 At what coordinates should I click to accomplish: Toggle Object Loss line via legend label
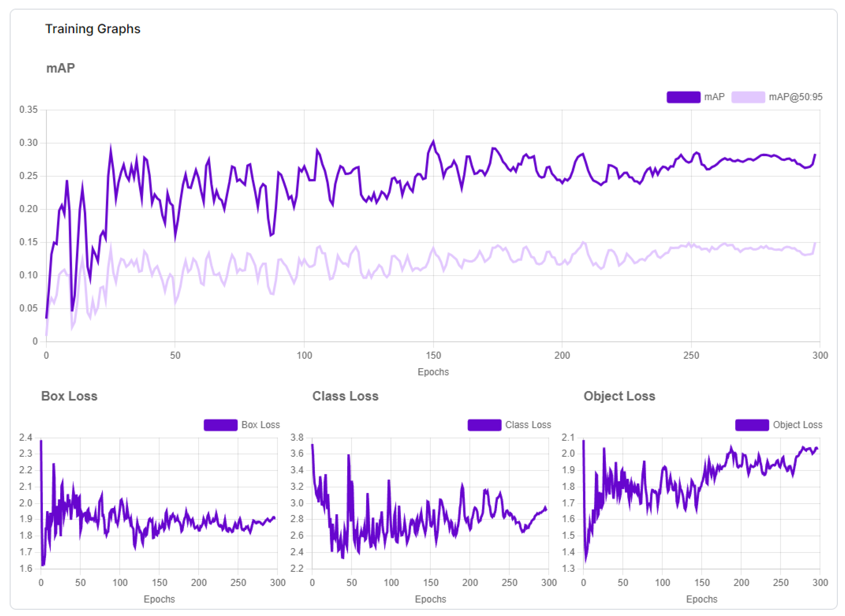797,425
